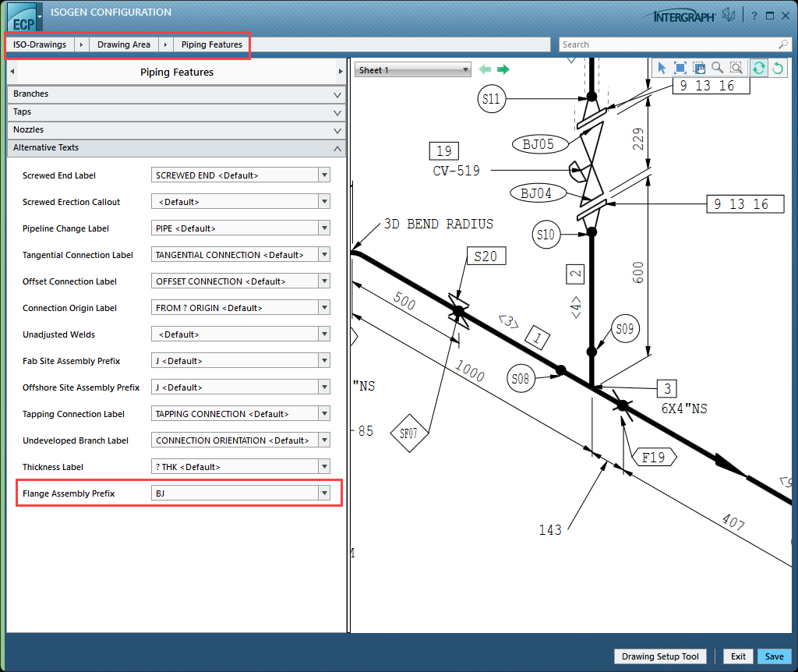798x672 pixels.
Task: Go to previous sheet with left arrow
Action: (x=485, y=69)
